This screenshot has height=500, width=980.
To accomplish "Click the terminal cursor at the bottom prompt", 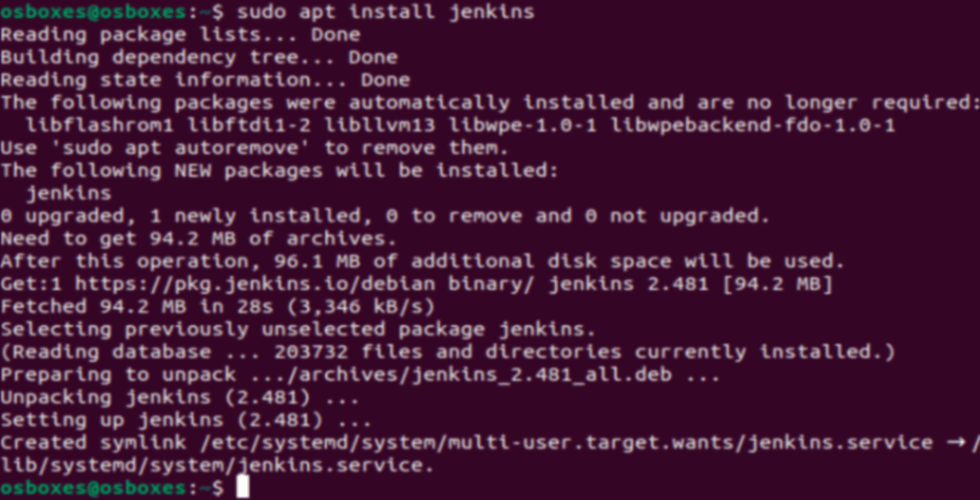I will (x=243, y=488).
